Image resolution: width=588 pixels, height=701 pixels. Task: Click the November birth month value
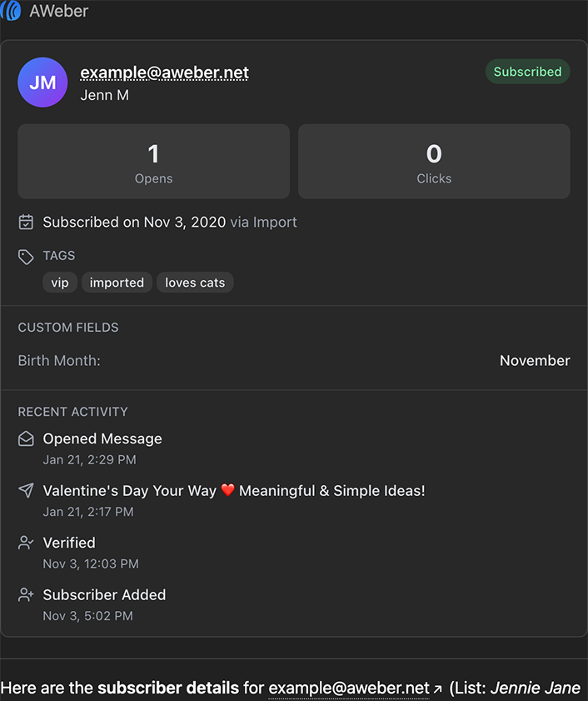coord(535,361)
